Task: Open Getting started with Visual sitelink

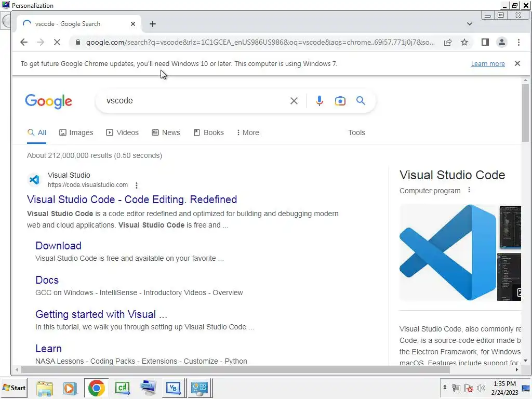Action: click(101, 314)
